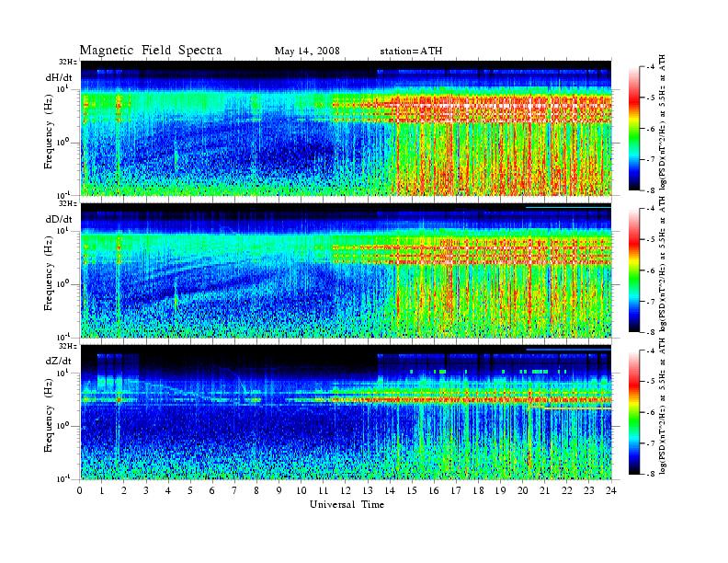Click hour "15" on the Universal Time axis
This screenshot has width=728, height=563.
(x=412, y=490)
